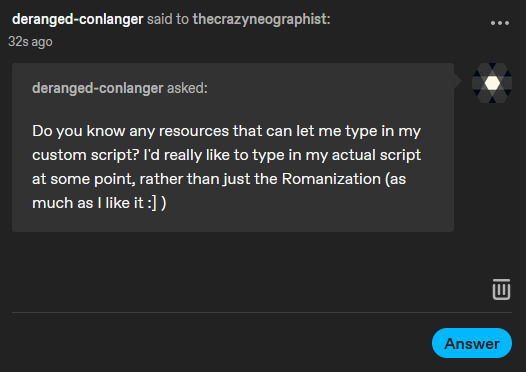Click the 'custom script?' phrase in ask
The image size is (526, 372).
(x=86, y=155)
